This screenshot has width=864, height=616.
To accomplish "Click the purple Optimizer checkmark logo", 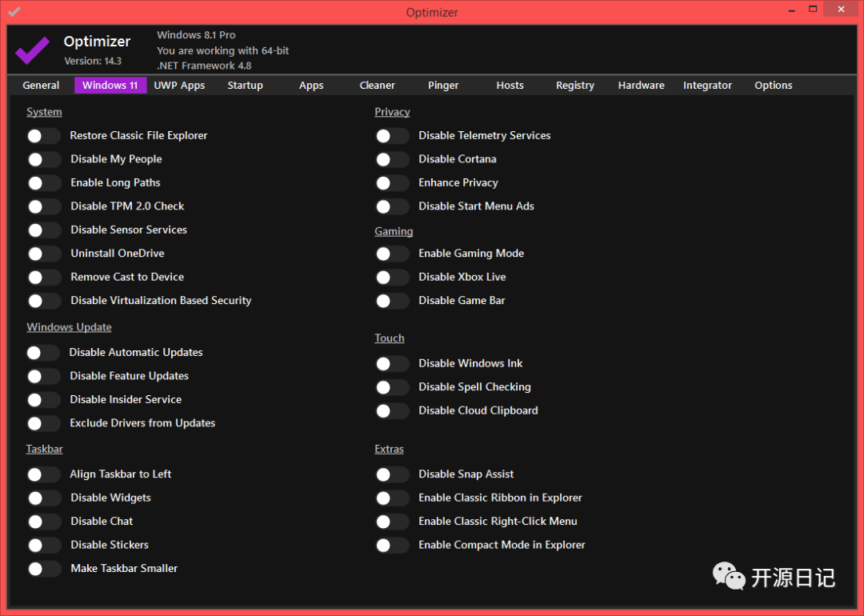I will coord(32,50).
